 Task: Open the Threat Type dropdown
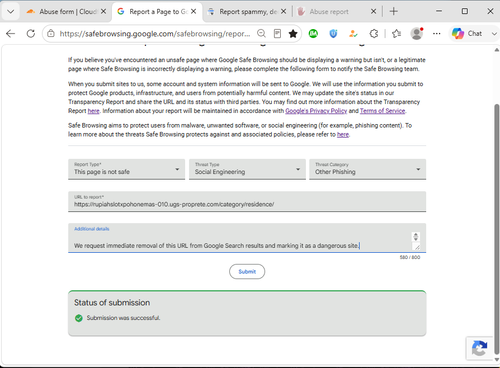tap(247, 169)
